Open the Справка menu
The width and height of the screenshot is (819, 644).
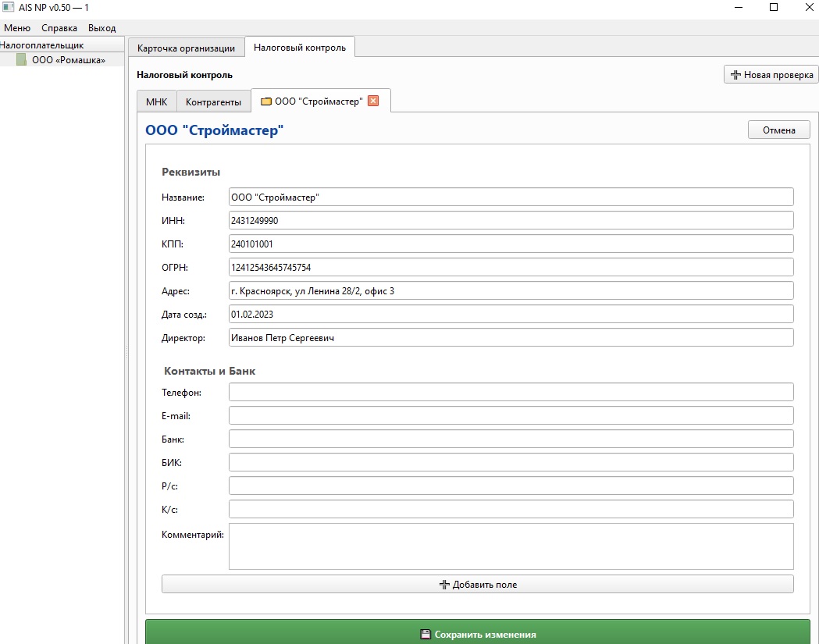59,27
